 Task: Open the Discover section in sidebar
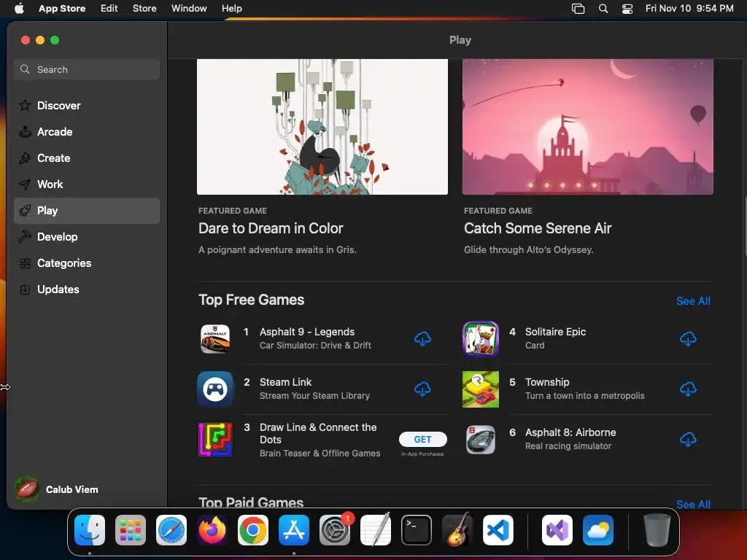pos(87,106)
